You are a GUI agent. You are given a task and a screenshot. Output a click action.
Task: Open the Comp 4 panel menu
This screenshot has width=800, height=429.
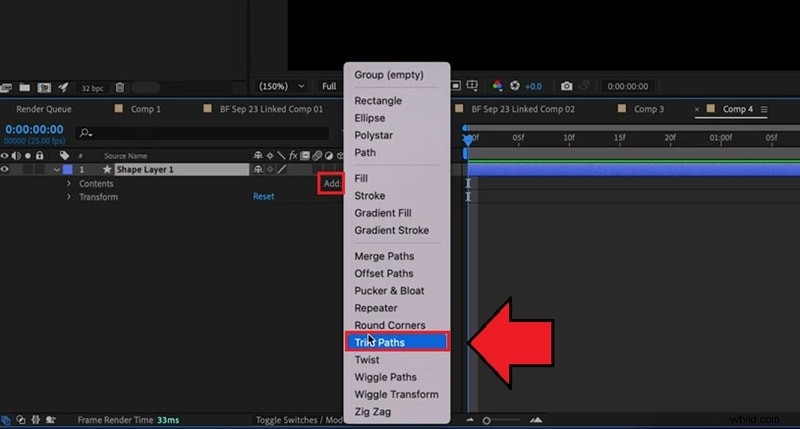click(x=764, y=109)
